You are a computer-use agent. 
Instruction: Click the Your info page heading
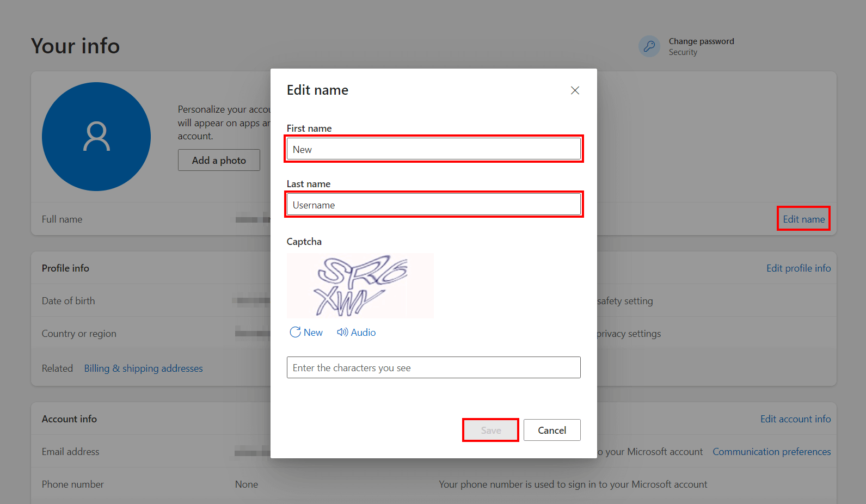pos(75,46)
